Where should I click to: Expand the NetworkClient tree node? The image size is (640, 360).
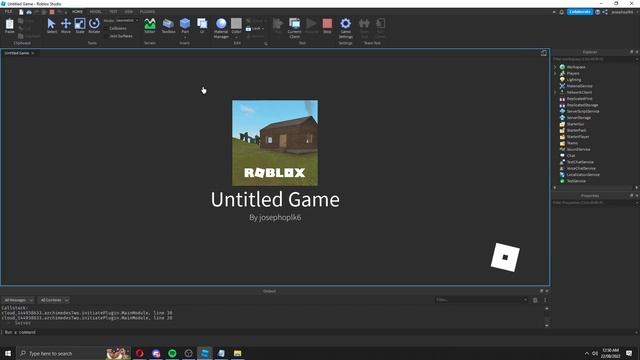point(555,92)
